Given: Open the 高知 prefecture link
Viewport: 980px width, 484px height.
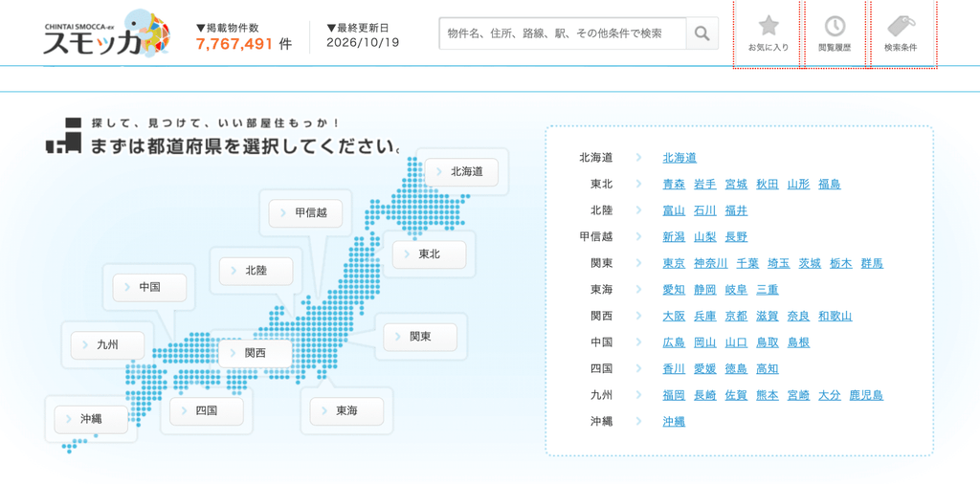Looking at the screenshot, I should coord(768,368).
